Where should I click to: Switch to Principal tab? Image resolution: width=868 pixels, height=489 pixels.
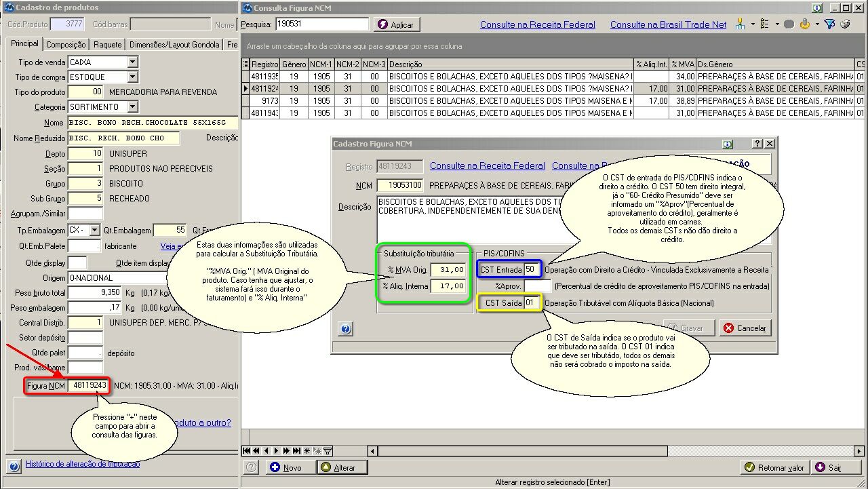[25, 44]
